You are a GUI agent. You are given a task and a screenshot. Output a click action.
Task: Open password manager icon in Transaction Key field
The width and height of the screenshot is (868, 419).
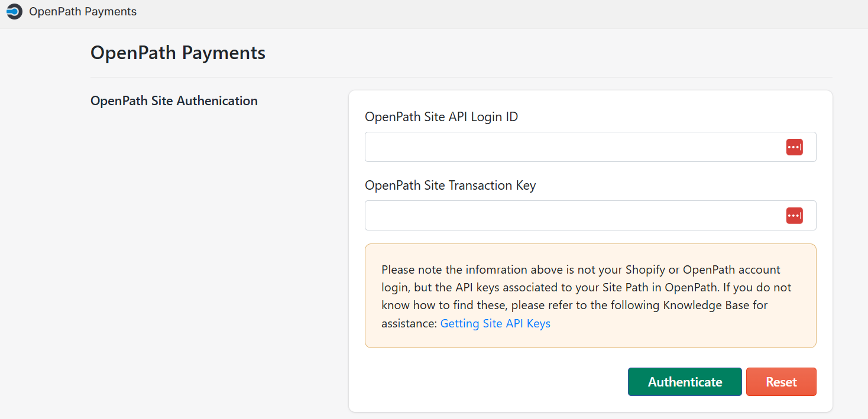click(794, 216)
